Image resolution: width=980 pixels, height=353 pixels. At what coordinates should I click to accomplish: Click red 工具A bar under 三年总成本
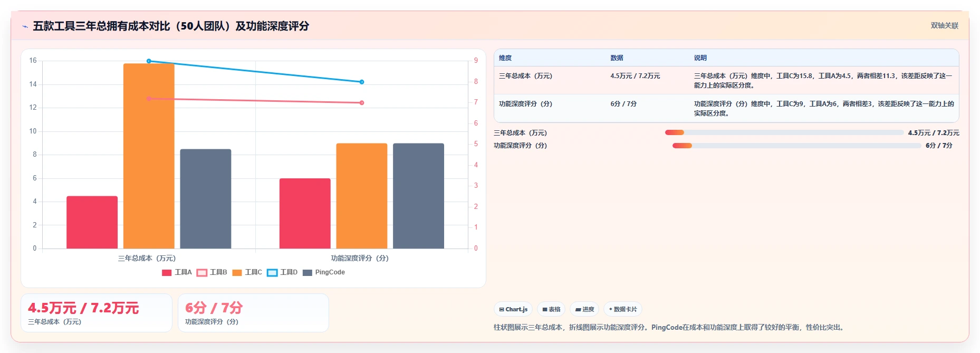(x=92, y=222)
